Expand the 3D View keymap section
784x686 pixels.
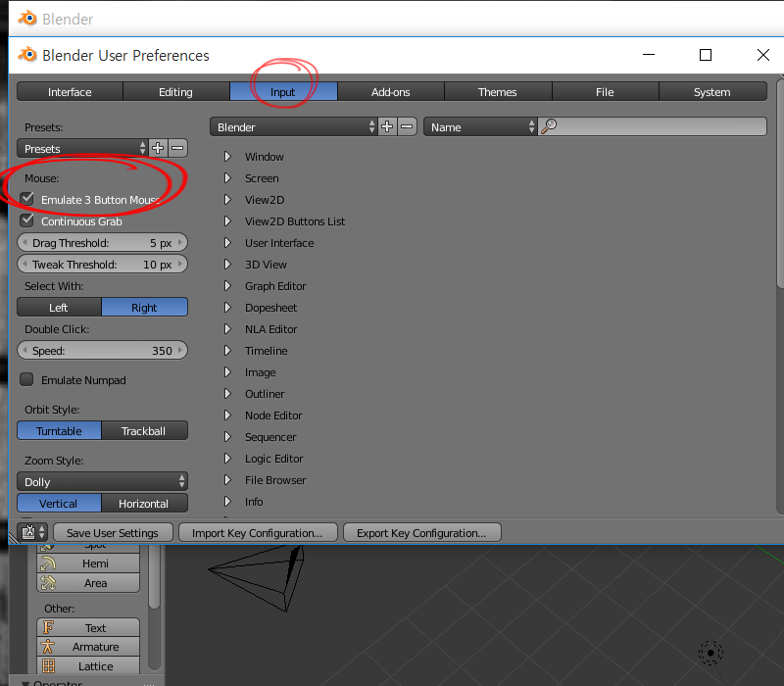tap(227, 264)
